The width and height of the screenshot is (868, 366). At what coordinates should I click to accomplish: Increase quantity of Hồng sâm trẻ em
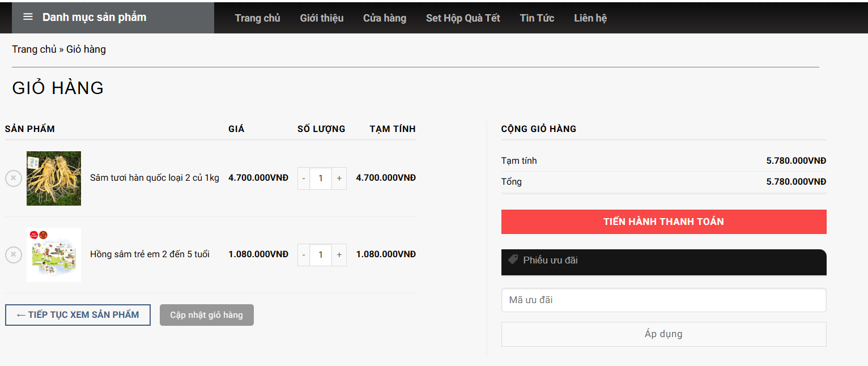[339, 255]
